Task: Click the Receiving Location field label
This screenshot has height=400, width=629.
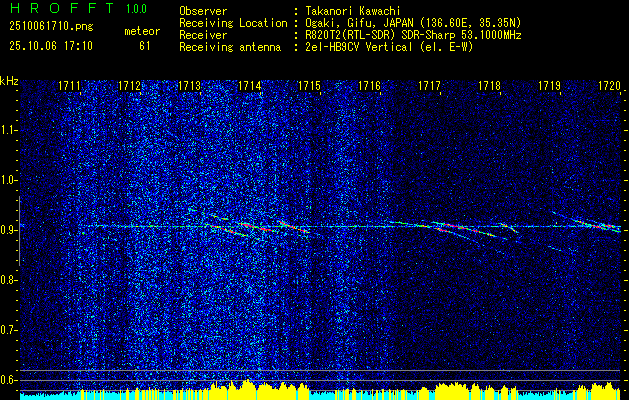Action: pyautogui.click(x=233, y=23)
